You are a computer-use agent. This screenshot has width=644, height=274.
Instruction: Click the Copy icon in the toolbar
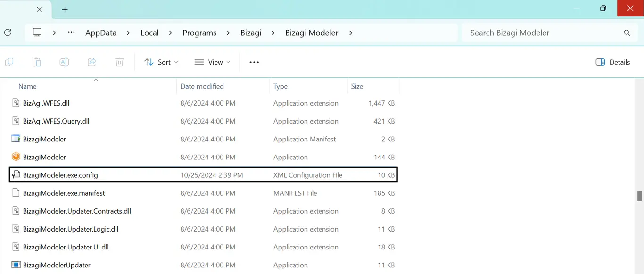tap(9, 62)
